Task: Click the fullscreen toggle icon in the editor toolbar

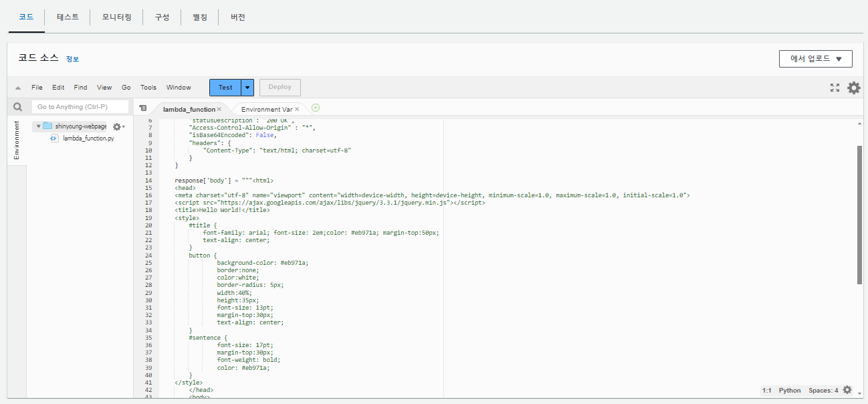Action: coord(835,88)
